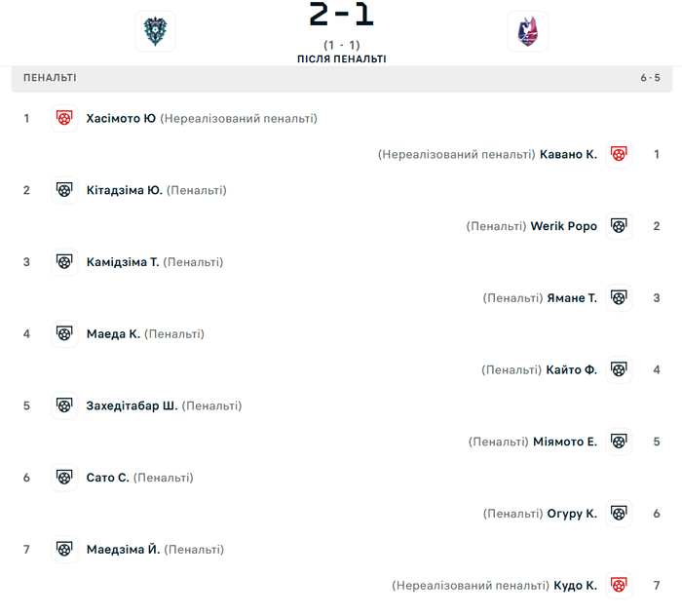Click missed penalty icon beside Кудо К.
This screenshot has width=682, height=616.
pos(618,586)
